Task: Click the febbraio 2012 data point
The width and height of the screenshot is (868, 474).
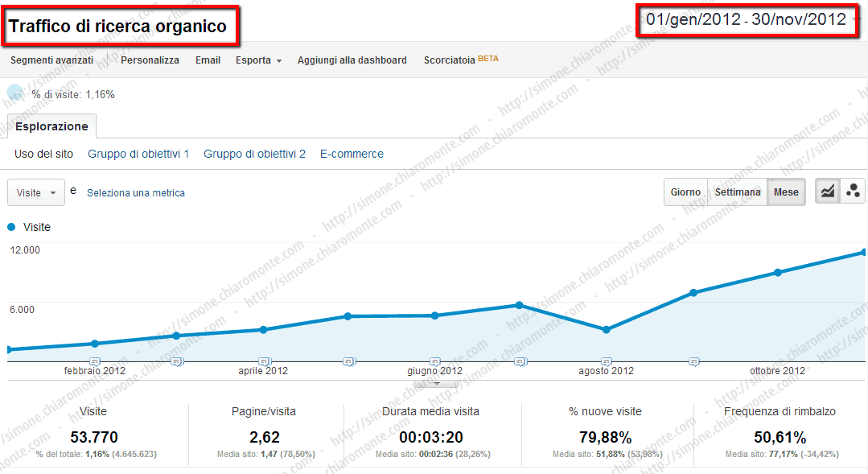Action: (x=95, y=344)
